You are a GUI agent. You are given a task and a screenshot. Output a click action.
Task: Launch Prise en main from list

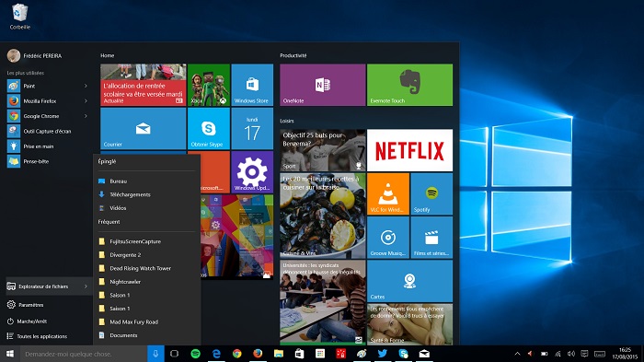pyautogui.click(x=46, y=146)
